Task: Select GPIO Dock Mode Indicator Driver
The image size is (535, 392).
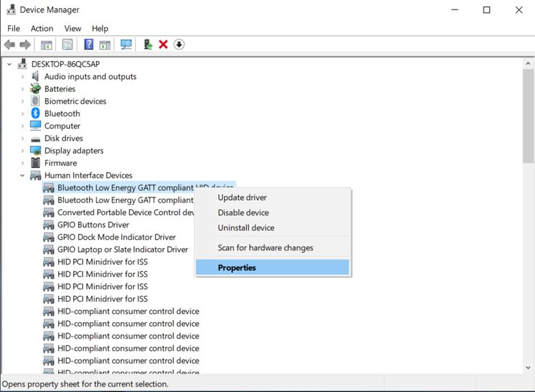Action: [116, 237]
